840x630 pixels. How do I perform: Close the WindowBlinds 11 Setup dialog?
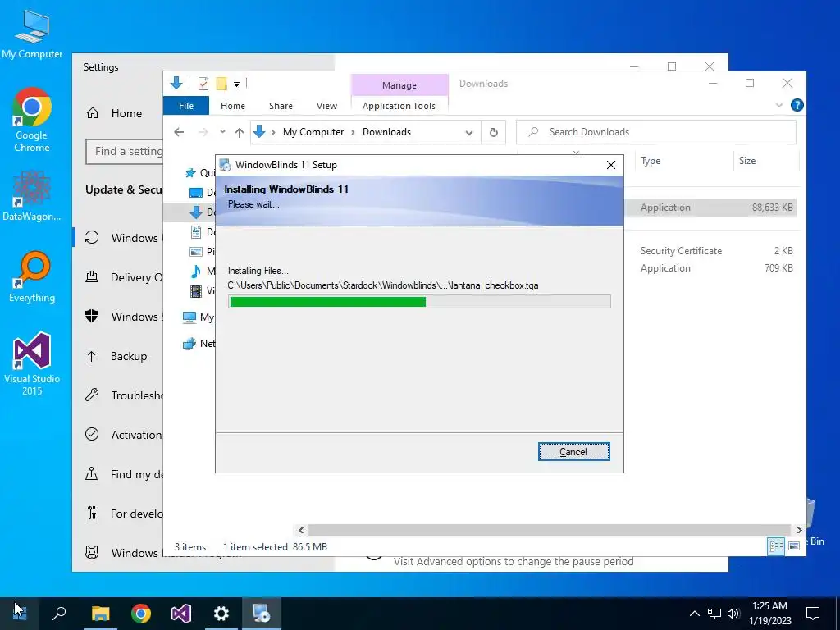coord(610,165)
